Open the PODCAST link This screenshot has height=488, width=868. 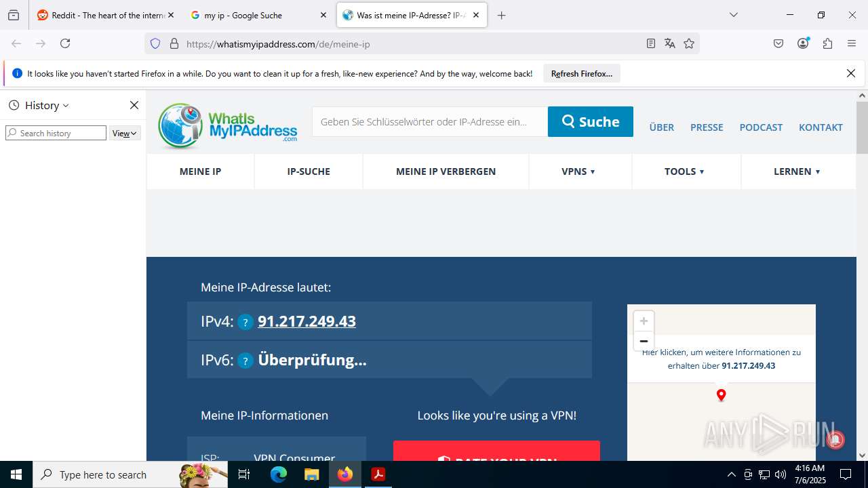pyautogui.click(x=761, y=127)
